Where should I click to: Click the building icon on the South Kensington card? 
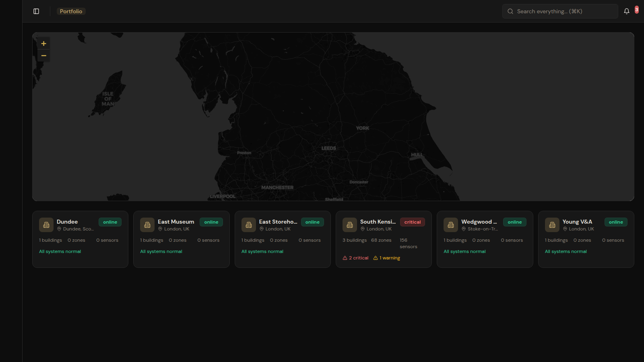350,225
